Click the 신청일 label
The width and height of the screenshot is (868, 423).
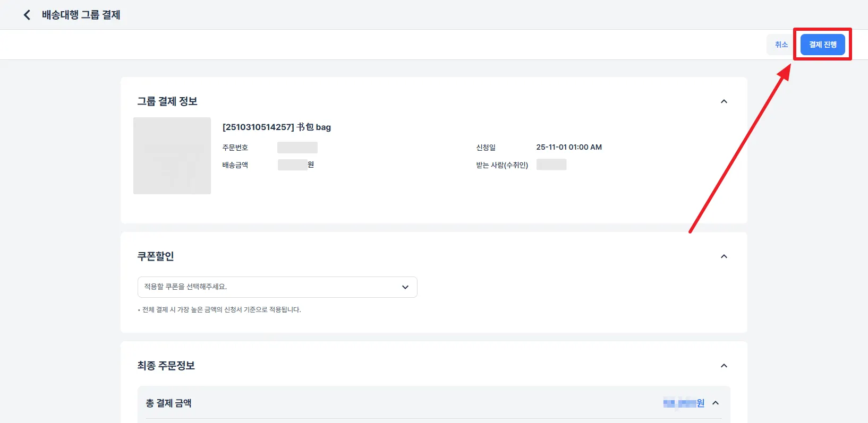point(486,148)
